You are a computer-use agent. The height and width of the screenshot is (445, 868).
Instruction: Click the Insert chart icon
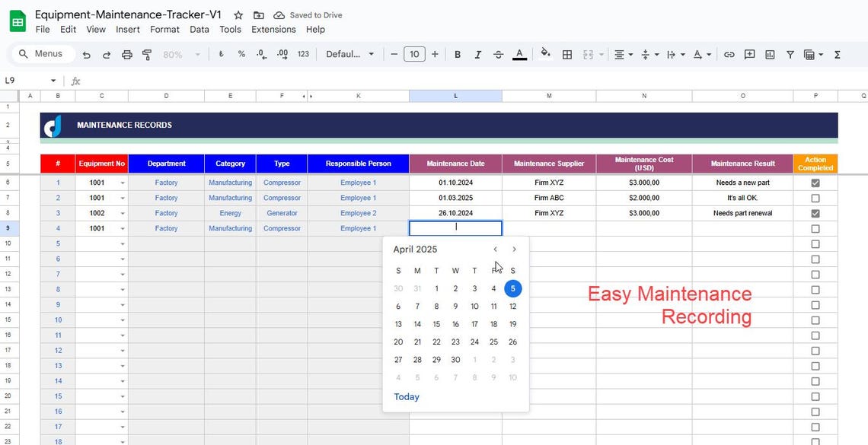[x=770, y=54]
